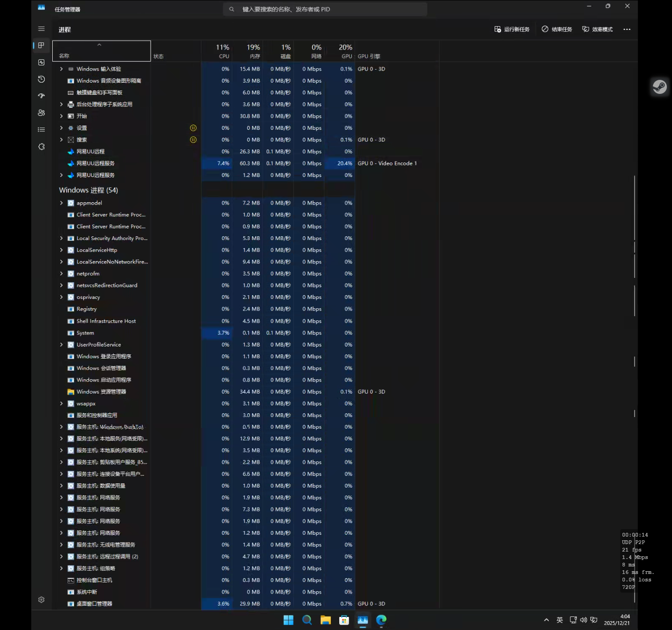Switch to Details list sidebar icon
The image size is (672, 630).
tap(41, 129)
